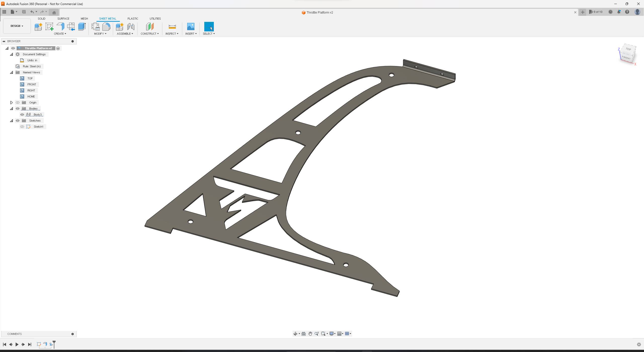This screenshot has width=644, height=352.
Task: Switch to the SURFACE tab
Action: click(63, 19)
